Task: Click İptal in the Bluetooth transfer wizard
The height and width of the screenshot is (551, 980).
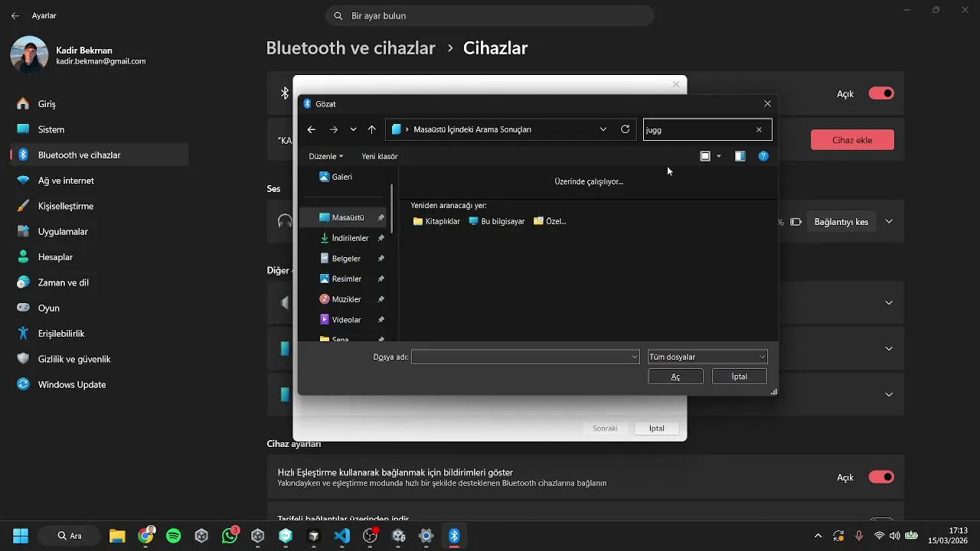Action: [x=657, y=429]
